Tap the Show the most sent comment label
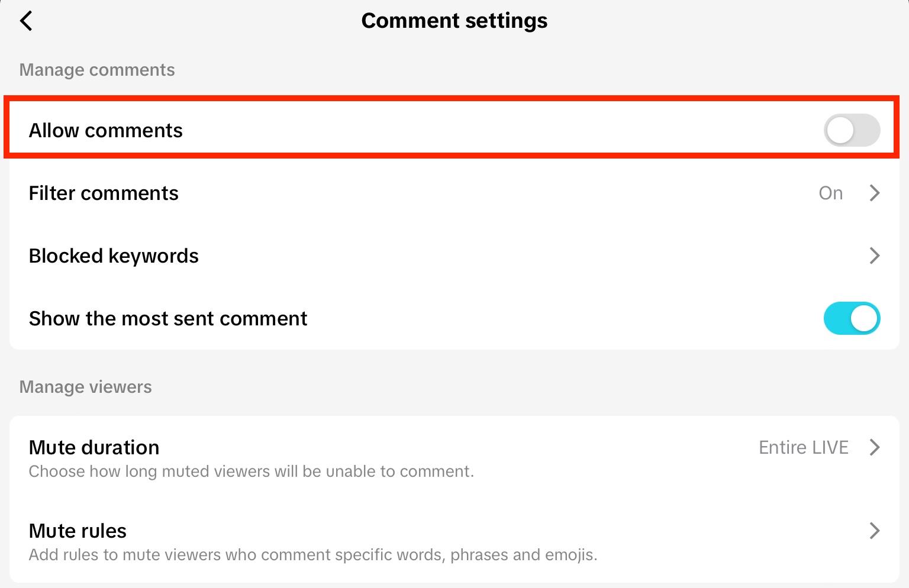Image resolution: width=909 pixels, height=588 pixels. (x=168, y=318)
